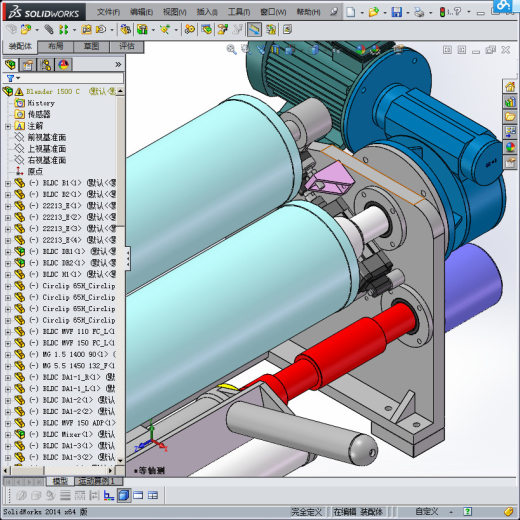
Task: Open the dropdown arrow next to Open icon
Action: click(x=384, y=13)
